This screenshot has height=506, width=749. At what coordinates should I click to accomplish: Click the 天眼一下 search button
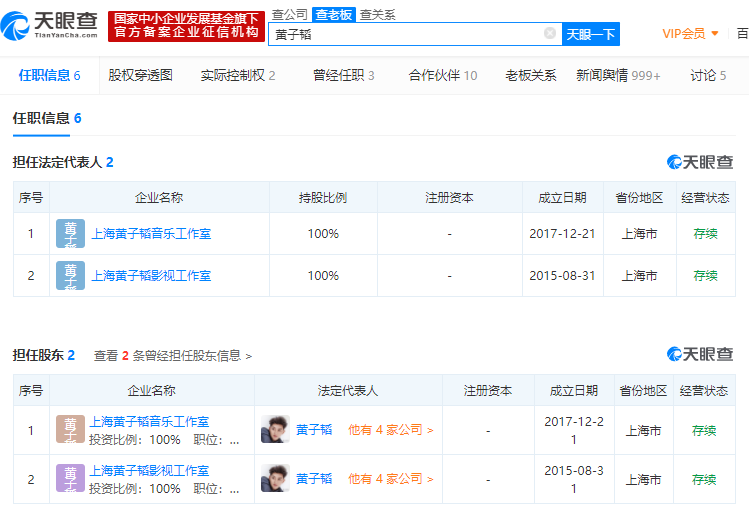(591, 34)
